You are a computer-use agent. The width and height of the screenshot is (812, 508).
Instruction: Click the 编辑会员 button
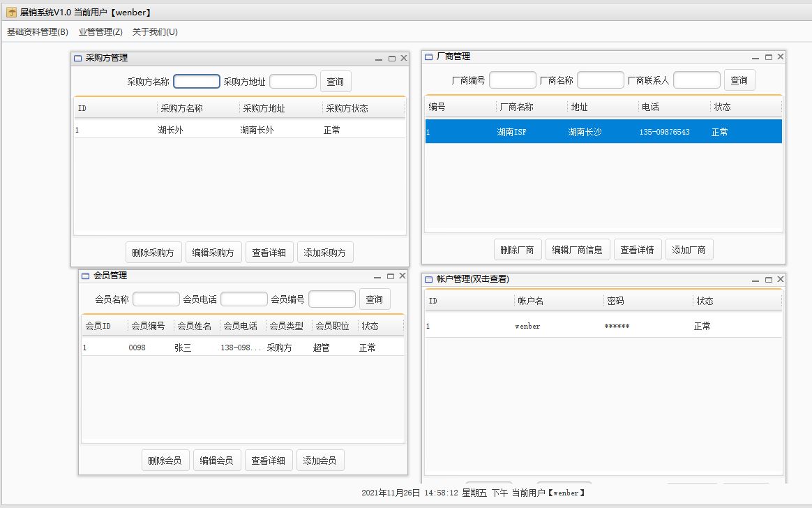(x=217, y=460)
